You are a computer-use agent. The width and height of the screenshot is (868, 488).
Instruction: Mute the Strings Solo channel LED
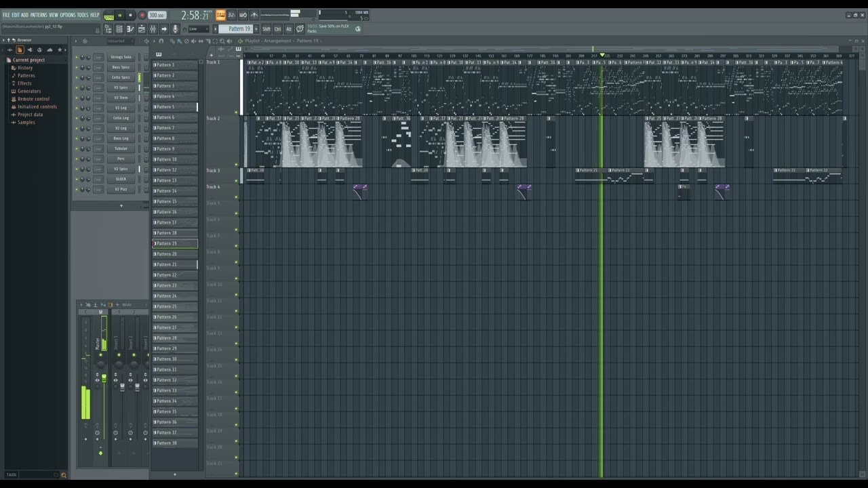tap(77, 57)
